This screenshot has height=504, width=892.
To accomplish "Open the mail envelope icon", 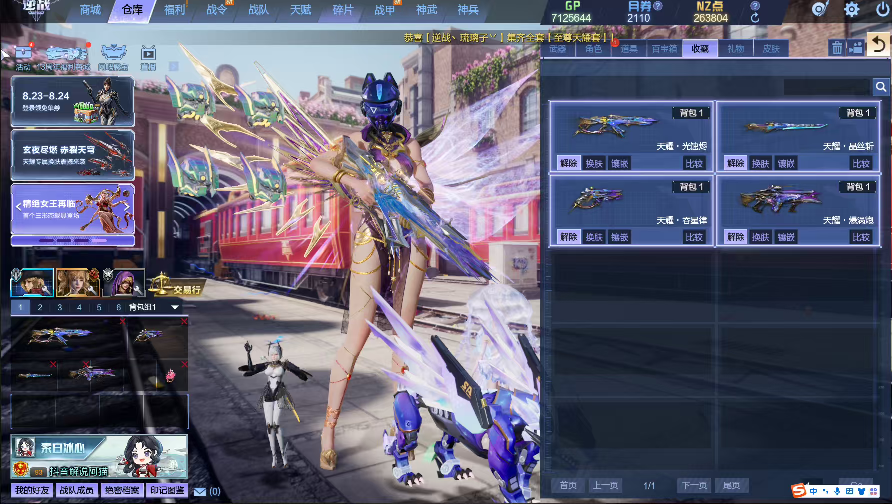I will coord(200,491).
